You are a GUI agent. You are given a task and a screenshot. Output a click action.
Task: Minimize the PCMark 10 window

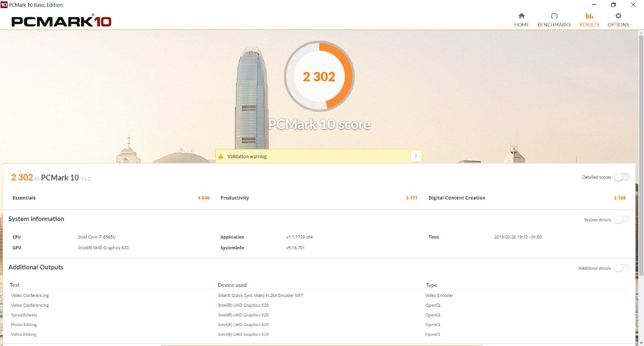(x=589, y=5)
